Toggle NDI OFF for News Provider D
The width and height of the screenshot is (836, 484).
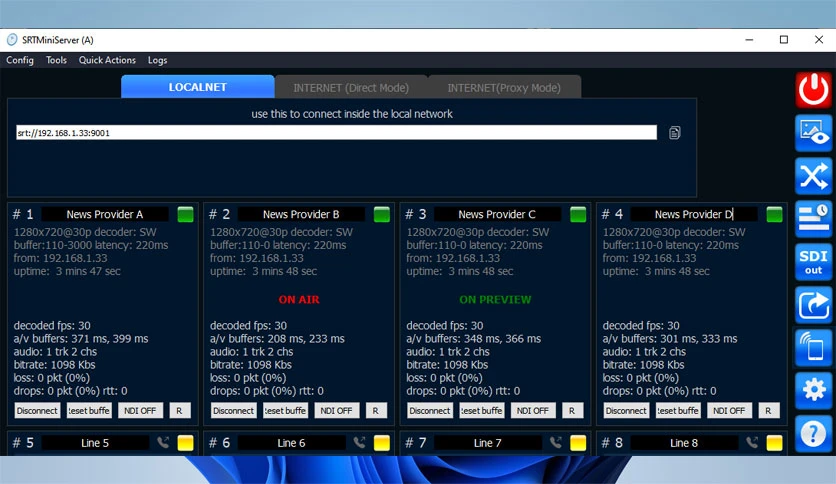point(729,410)
